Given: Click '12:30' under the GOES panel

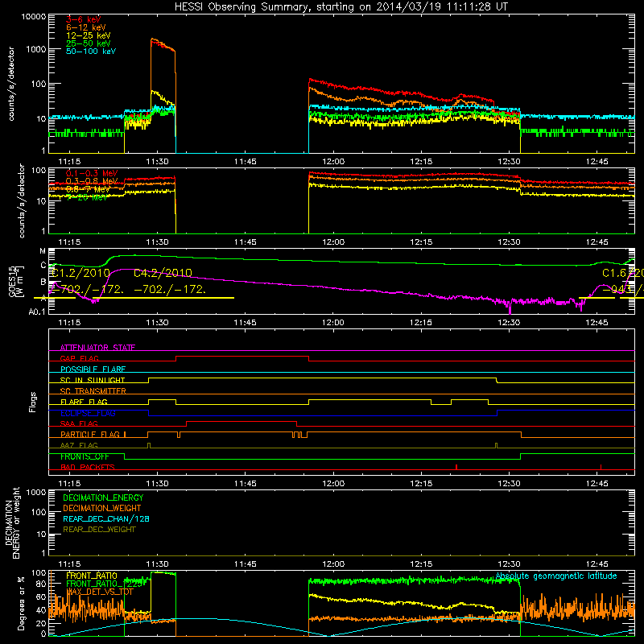Looking at the screenshot, I should [509, 323].
